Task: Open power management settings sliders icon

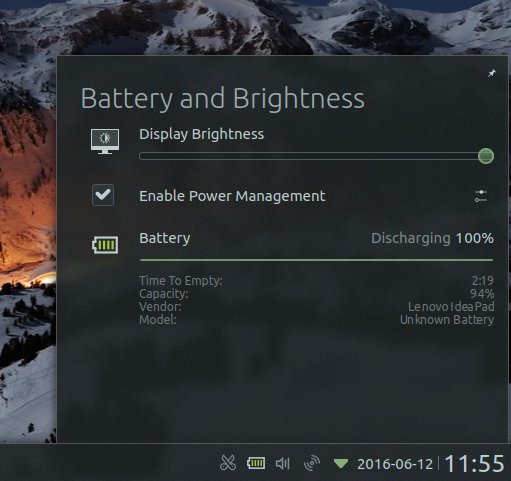Action: pyautogui.click(x=481, y=196)
